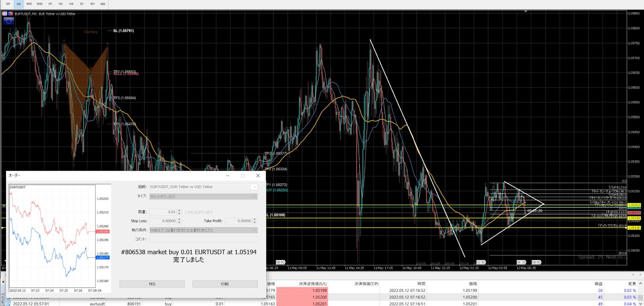Change timeframe to H4
Screen dimensions: 644x306
pyautogui.click(x=71, y=4)
